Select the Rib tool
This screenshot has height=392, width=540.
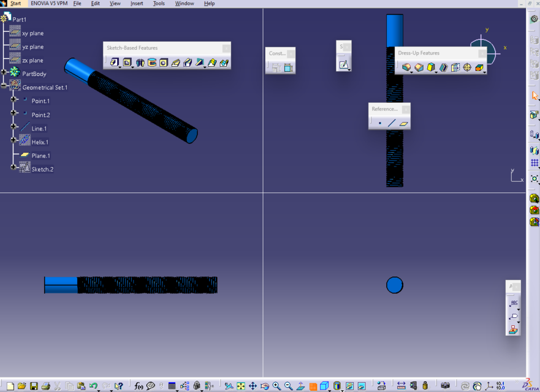pyautogui.click(x=175, y=62)
